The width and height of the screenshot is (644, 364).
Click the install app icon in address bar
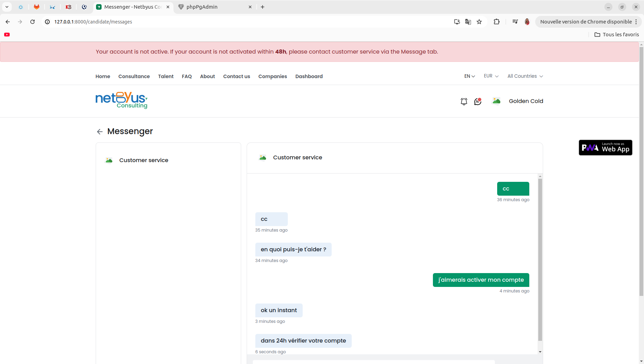(x=457, y=22)
